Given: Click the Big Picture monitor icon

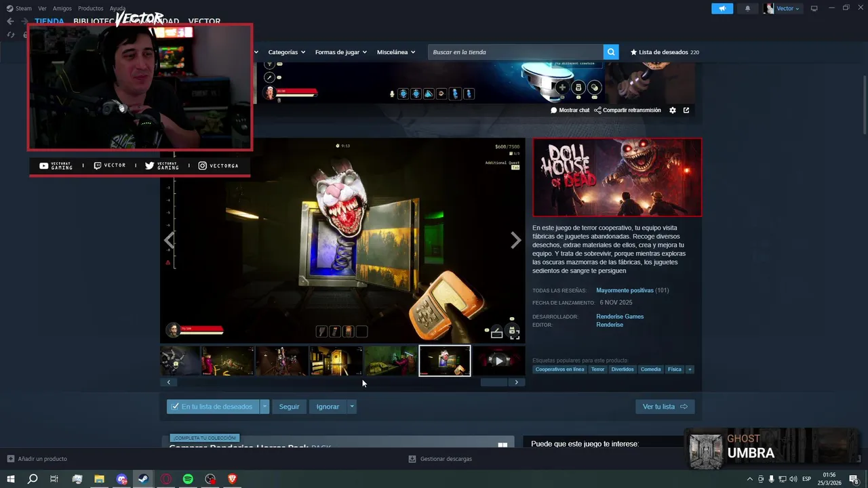Looking at the screenshot, I should [x=814, y=8].
